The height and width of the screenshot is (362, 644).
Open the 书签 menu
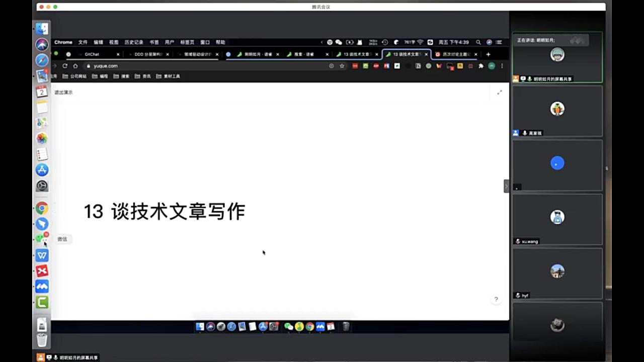(x=154, y=42)
